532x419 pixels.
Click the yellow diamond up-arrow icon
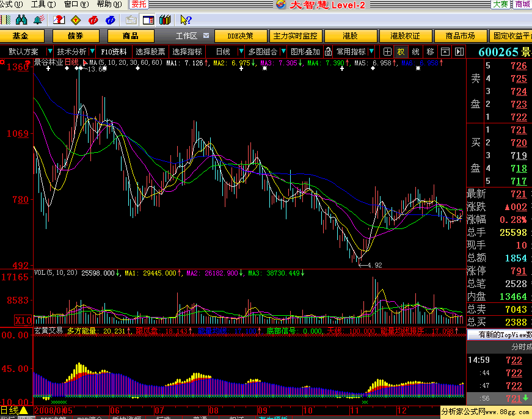pyautogui.click(x=76, y=20)
